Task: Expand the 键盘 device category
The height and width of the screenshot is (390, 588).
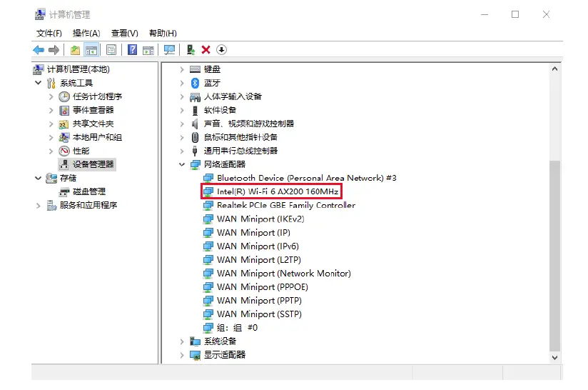Action: click(x=182, y=69)
